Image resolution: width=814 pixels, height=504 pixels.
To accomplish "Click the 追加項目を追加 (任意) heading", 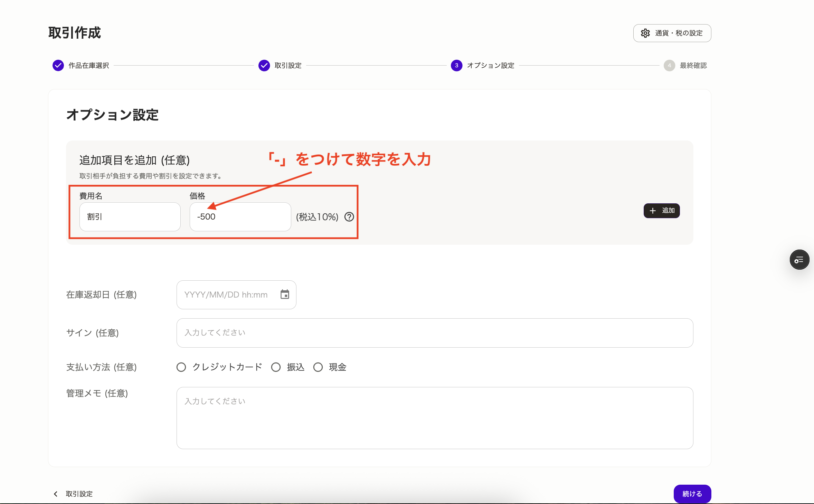I will pos(134,160).
